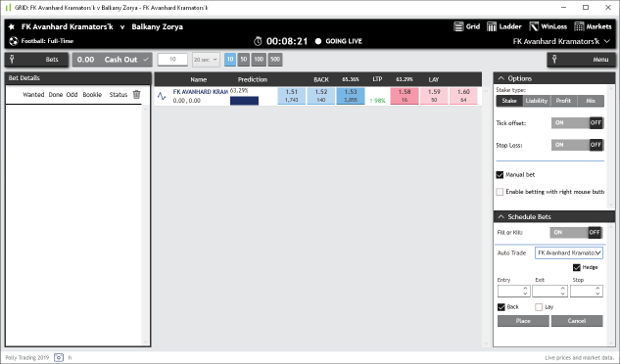620x364 pixels.
Task: Open the Grid view icon
Action: 458,26
